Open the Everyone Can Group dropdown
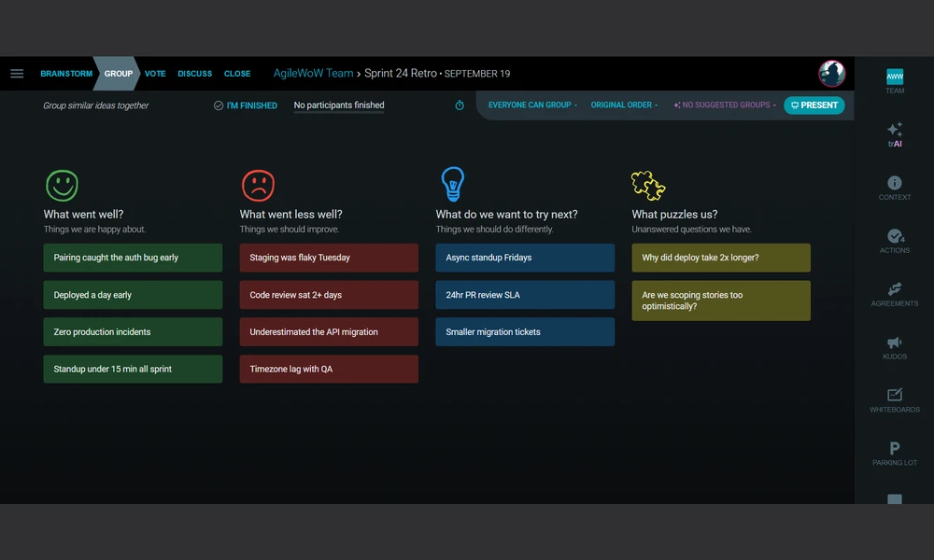This screenshot has width=934, height=560. 532,105
